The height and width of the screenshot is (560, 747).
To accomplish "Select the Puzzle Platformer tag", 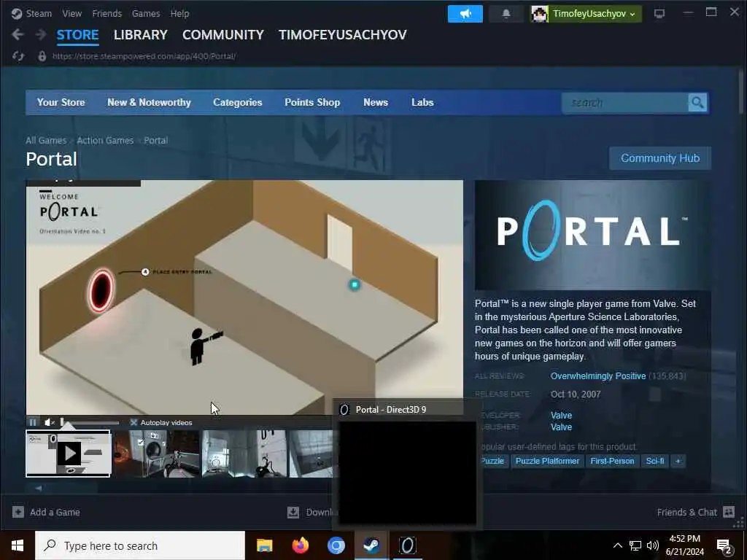I will point(547,461).
